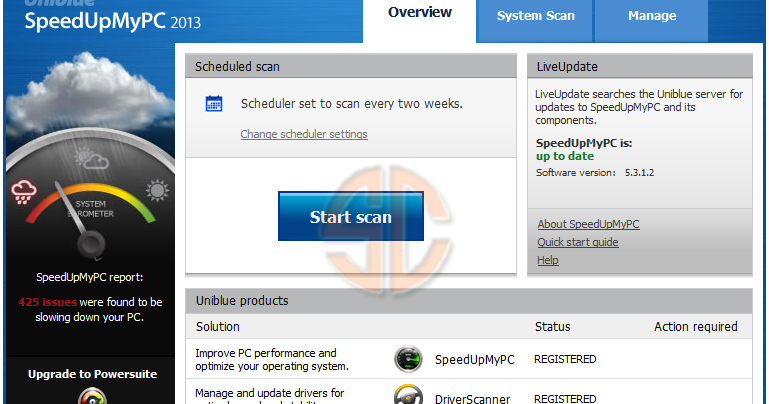Click the SpeedUpMyPC product name in table
The image size is (769, 404).
coord(474,359)
